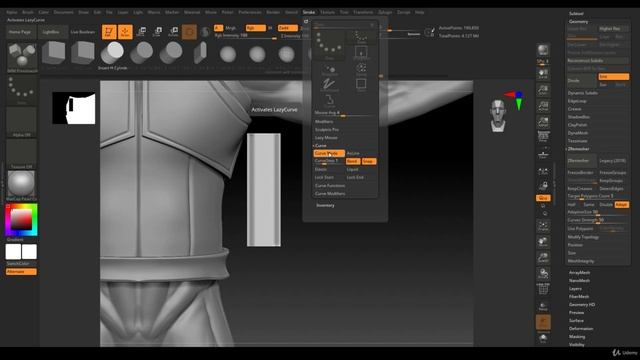Viewport: 640px width, 360px height.
Task: Click the Home Page button
Action: click(20, 32)
